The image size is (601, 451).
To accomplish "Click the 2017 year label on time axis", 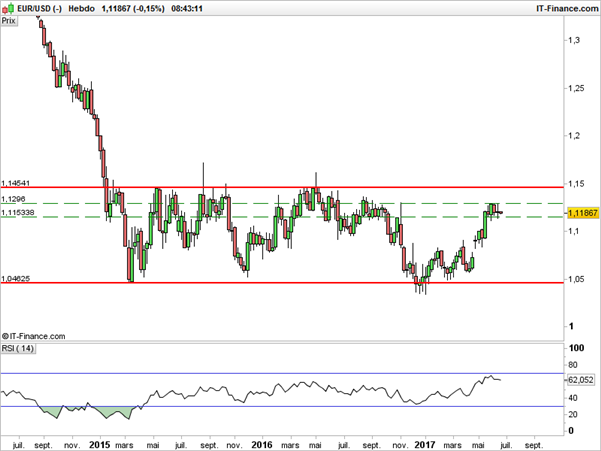I will (x=425, y=445).
